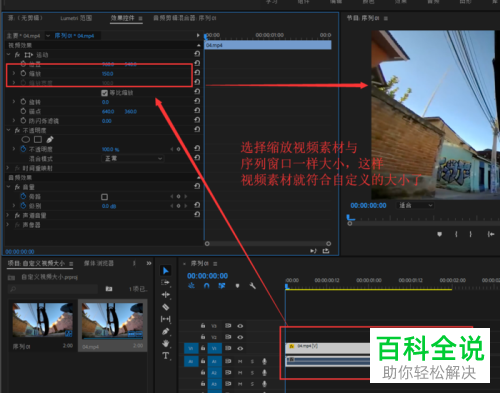The width and height of the screenshot is (500, 393).
Task: Add marker in Program monitor
Action: pyautogui.click(x=440, y=234)
